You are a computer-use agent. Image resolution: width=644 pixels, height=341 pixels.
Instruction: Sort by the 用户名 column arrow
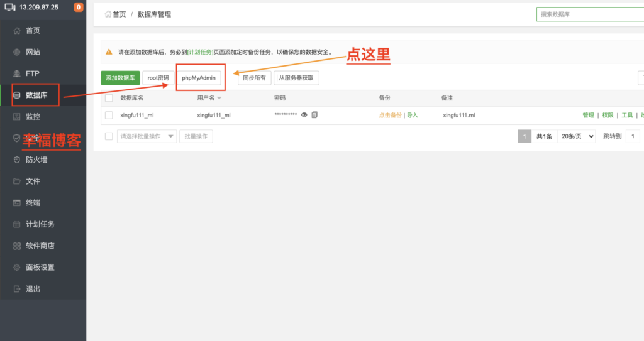point(219,99)
